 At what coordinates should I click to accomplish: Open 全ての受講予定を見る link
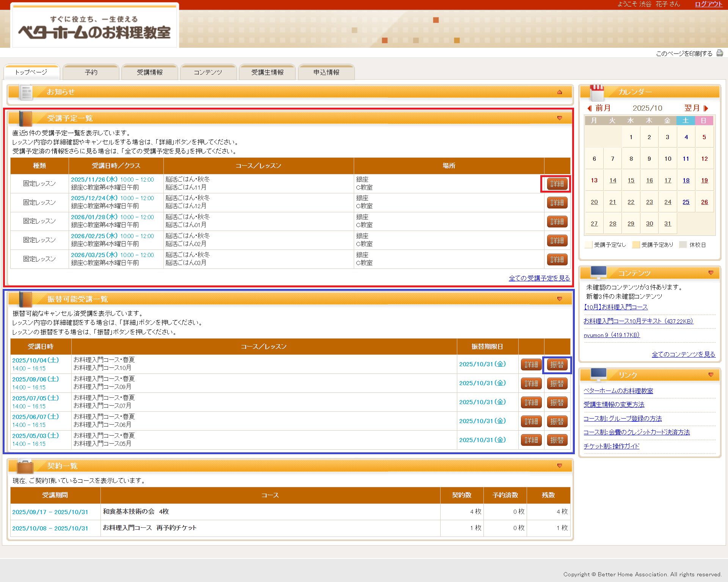coord(539,278)
